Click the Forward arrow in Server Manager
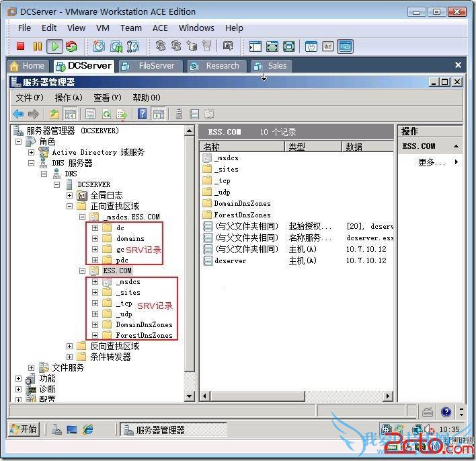476x461 pixels. pyautogui.click(x=34, y=114)
